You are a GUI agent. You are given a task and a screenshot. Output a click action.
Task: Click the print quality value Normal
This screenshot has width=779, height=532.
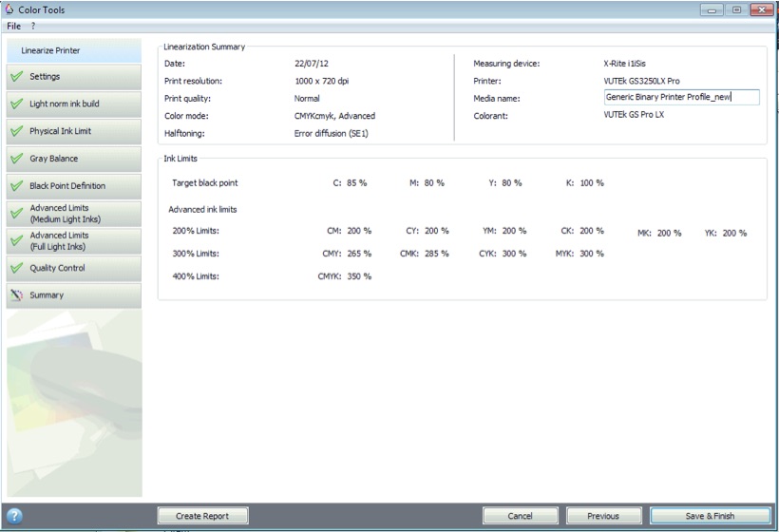pyautogui.click(x=307, y=99)
